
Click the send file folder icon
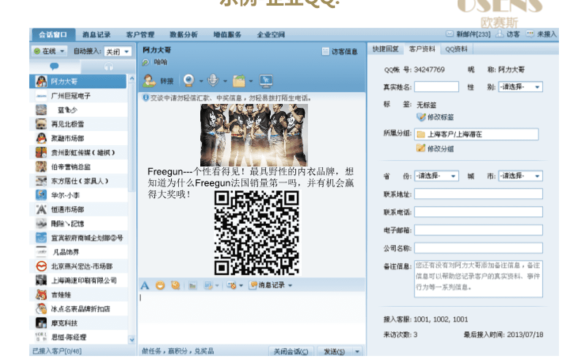click(x=239, y=81)
